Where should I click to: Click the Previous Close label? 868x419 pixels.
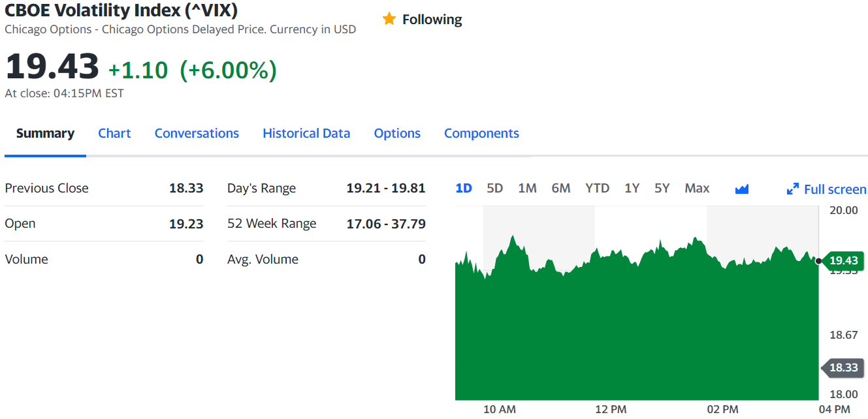click(46, 188)
